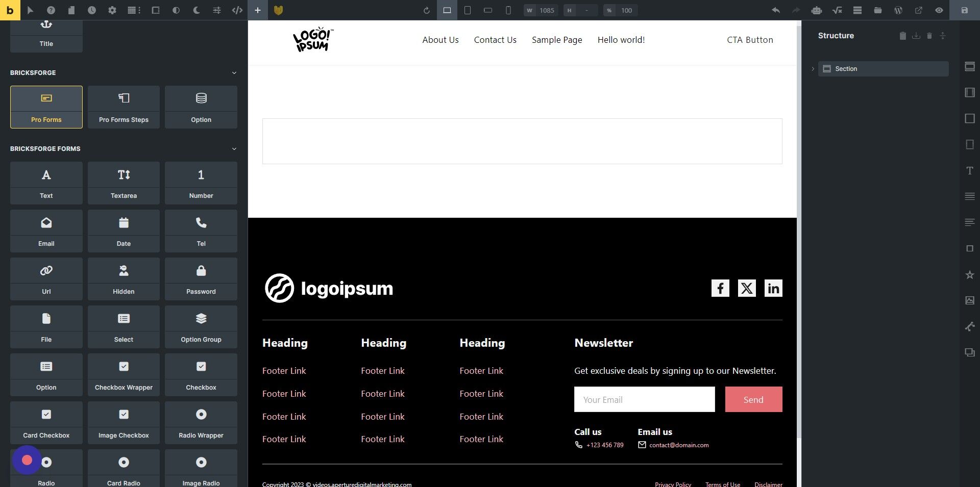Select the Radio element in Bricksforge Forms
The height and width of the screenshot is (487, 980).
click(46, 468)
